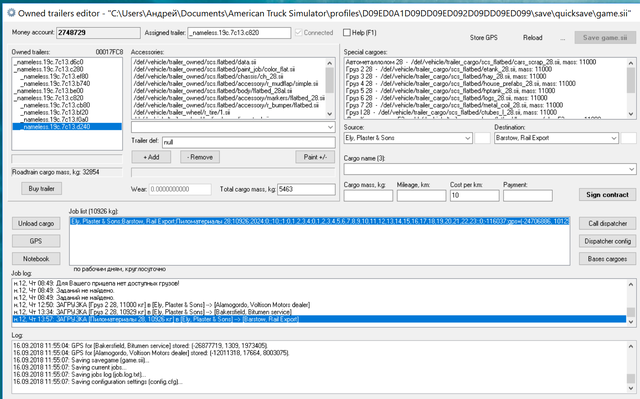Click the Cost per km field
Screen dimensions: 640x399
point(475,196)
